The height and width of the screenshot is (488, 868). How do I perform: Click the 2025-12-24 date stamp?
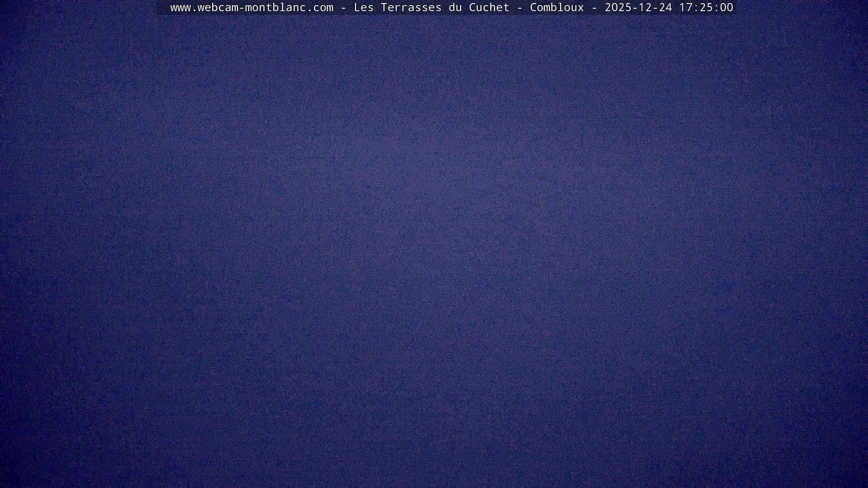click(x=638, y=7)
